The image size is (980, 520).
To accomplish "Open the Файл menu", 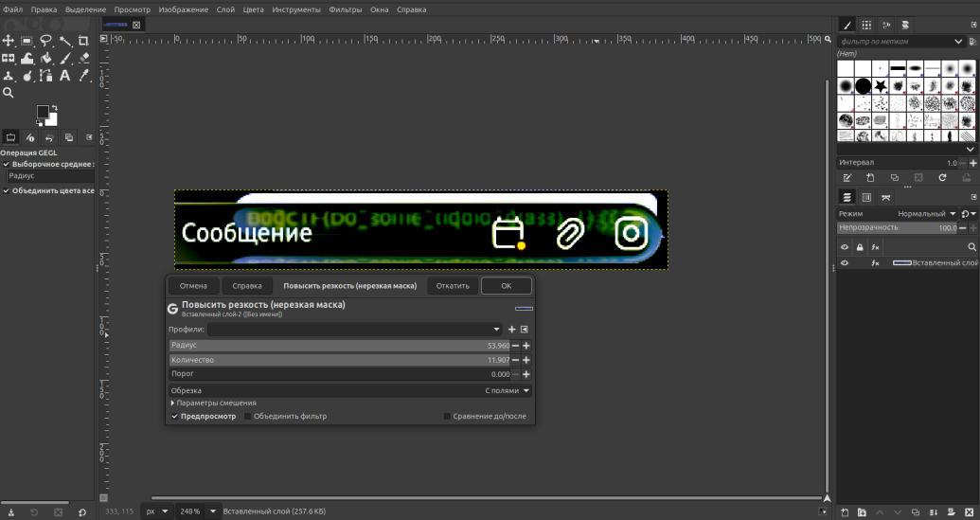I will [12, 9].
